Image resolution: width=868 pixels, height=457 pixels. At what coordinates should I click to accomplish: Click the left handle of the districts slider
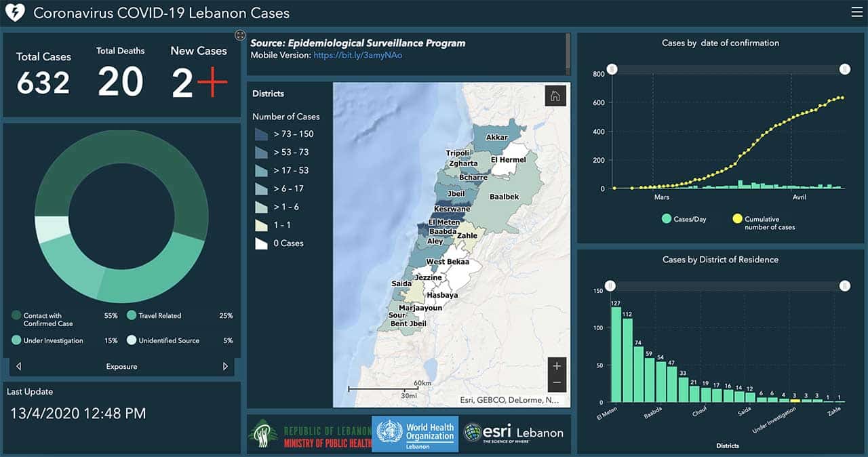pyautogui.click(x=610, y=286)
